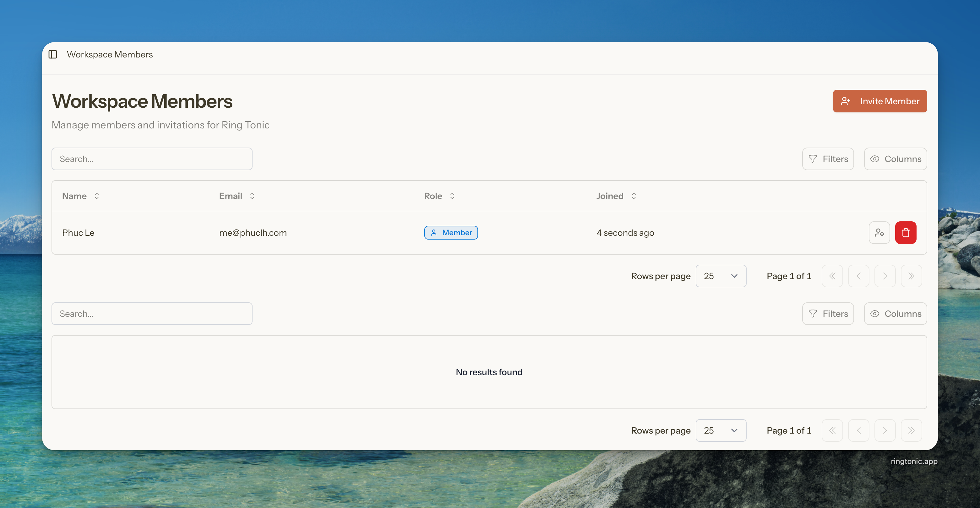Open the Filters for the lower table
This screenshot has width=980, height=508.
(x=828, y=314)
